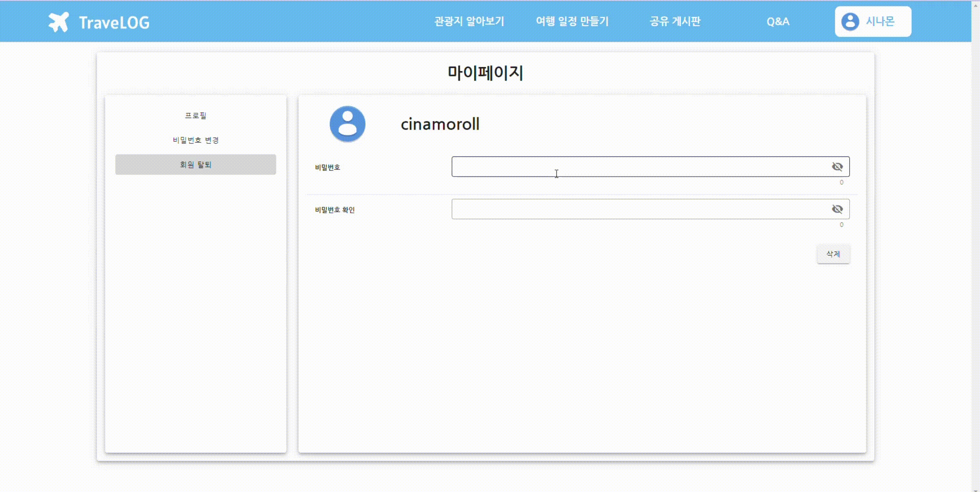Click the large cinamoroll profile avatar
This screenshot has height=492, width=980.
coord(347,124)
